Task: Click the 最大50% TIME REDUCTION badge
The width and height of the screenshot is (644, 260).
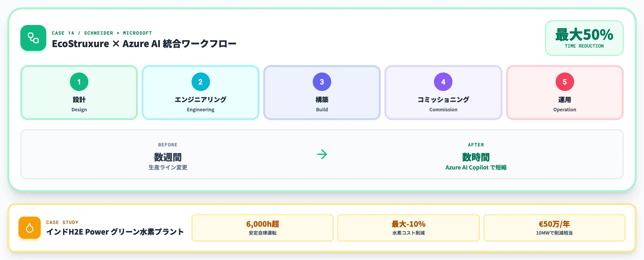Action: tap(584, 38)
